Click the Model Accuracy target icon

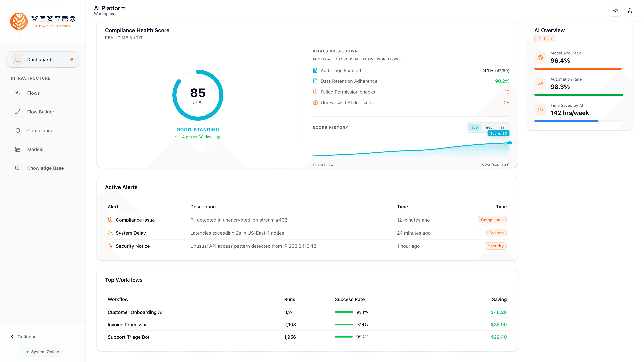pyautogui.click(x=540, y=58)
